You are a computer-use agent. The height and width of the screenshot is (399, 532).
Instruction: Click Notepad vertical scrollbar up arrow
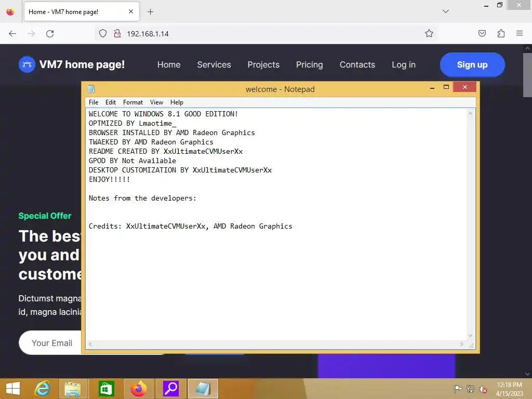coord(471,114)
